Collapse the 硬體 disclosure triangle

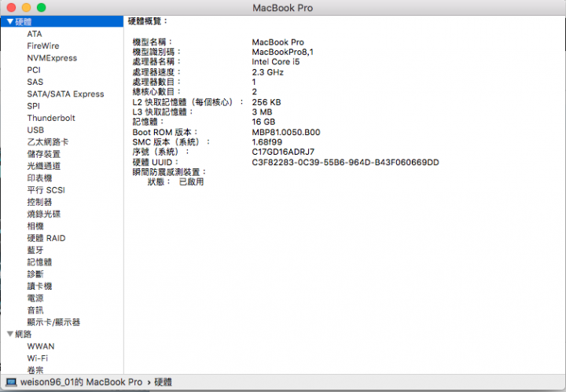coord(10,22)
